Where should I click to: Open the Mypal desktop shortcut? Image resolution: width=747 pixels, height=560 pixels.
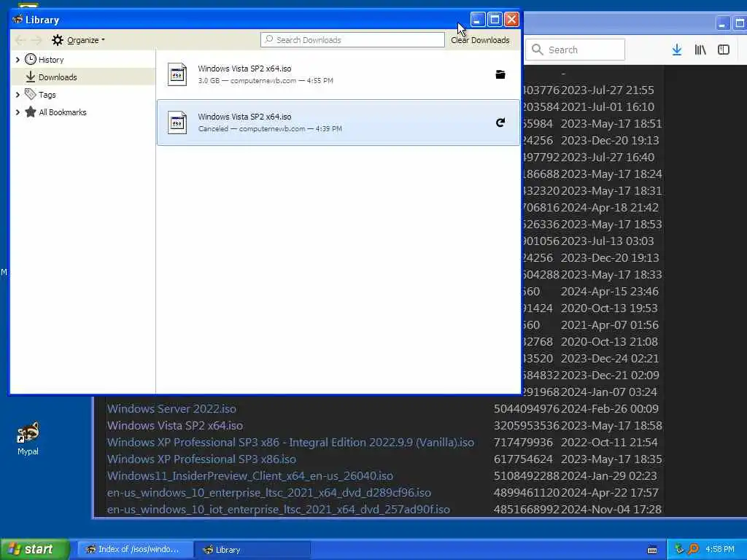click(28, 438)
